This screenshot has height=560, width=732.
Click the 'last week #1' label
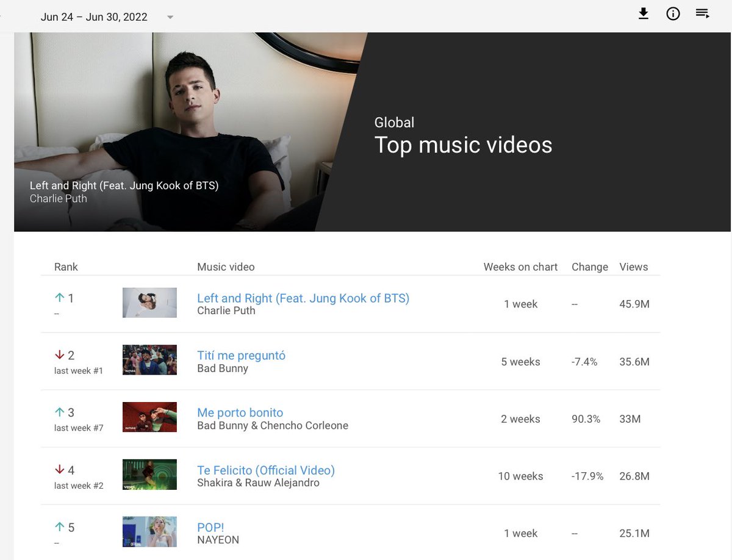pos(79,371)
